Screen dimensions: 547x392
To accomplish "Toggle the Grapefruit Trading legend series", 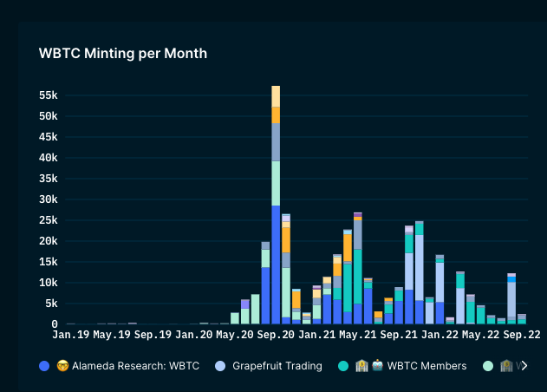I will [x=277, y=366].
